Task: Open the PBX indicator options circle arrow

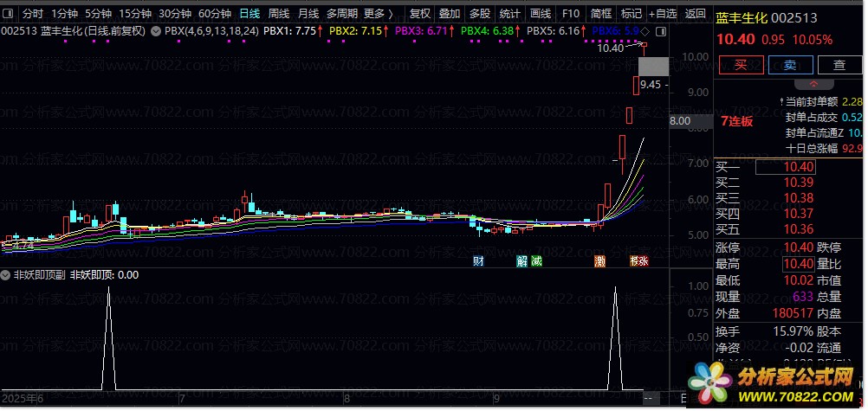Action: 156,31
